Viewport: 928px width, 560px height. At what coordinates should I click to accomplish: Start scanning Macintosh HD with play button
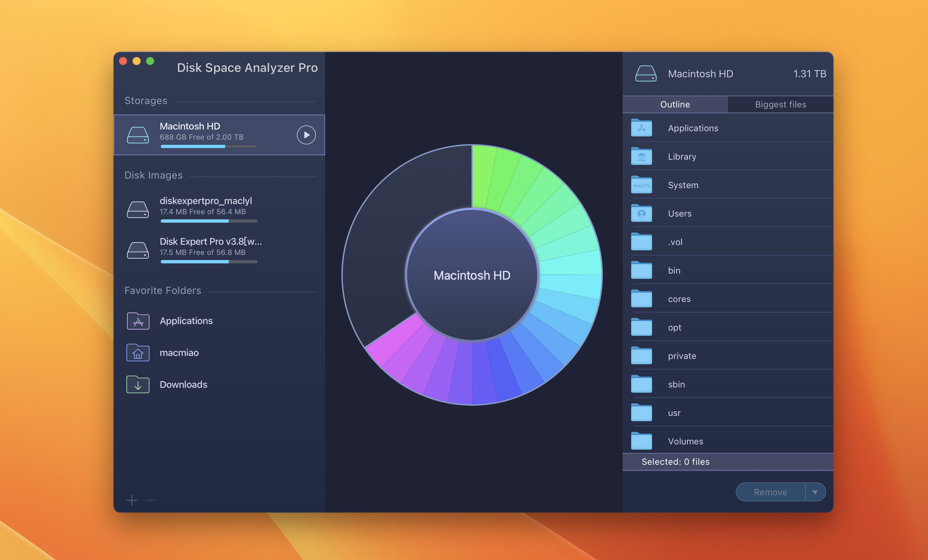[306, 135]
